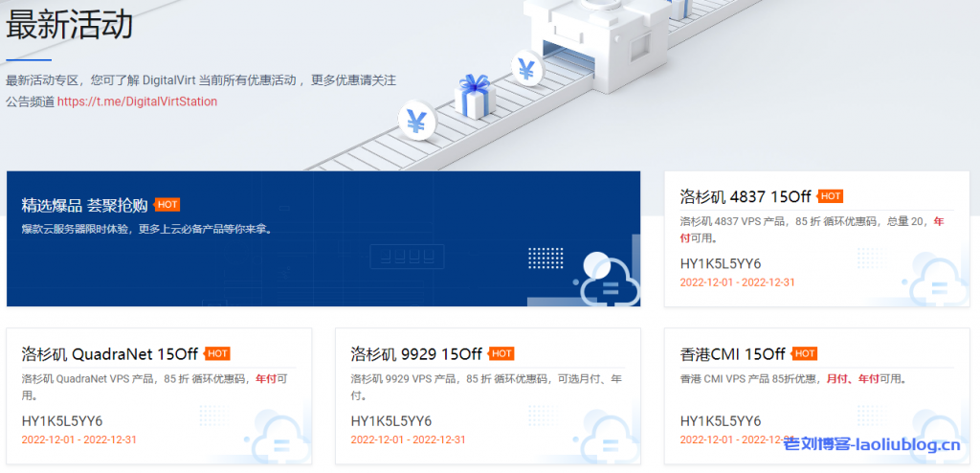The width and height of the screenshot is (980, 473).
Task: Open the 洛杉矶 4837 15Off card title
Action: (745, 196)
